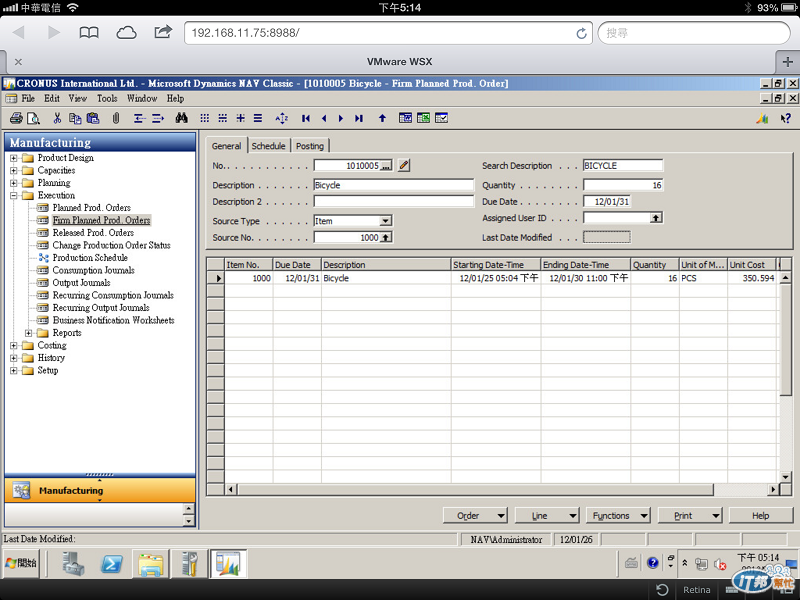The height and width of the screenshot is (600, 800).
Task: Open Consumption Journals
Action: 93,270
